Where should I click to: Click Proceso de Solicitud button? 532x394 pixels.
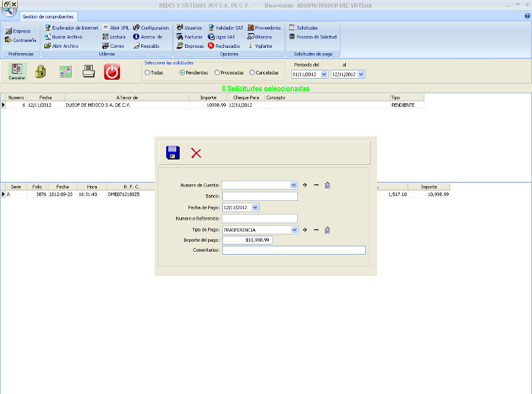(x=313, y=37)
